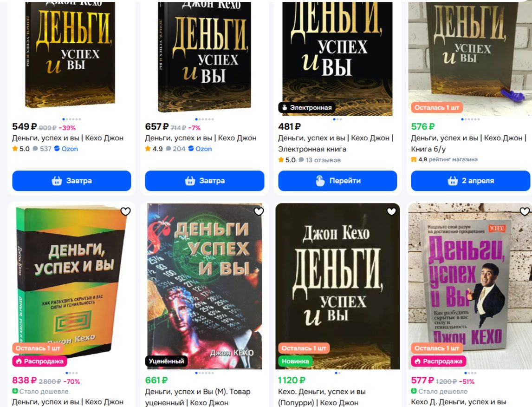Open the Ozon seller badge on the 657 ₽ book

click(x=200, y=149)
